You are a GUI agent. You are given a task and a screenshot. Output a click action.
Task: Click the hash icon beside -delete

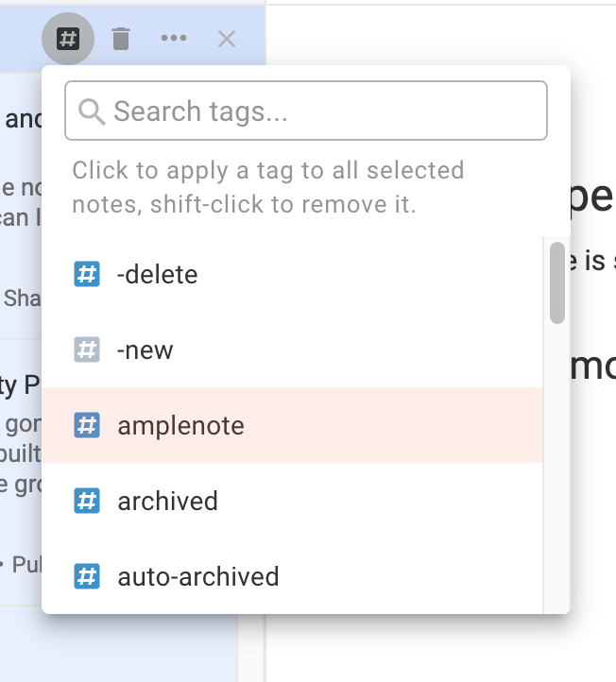pos(87,274)
